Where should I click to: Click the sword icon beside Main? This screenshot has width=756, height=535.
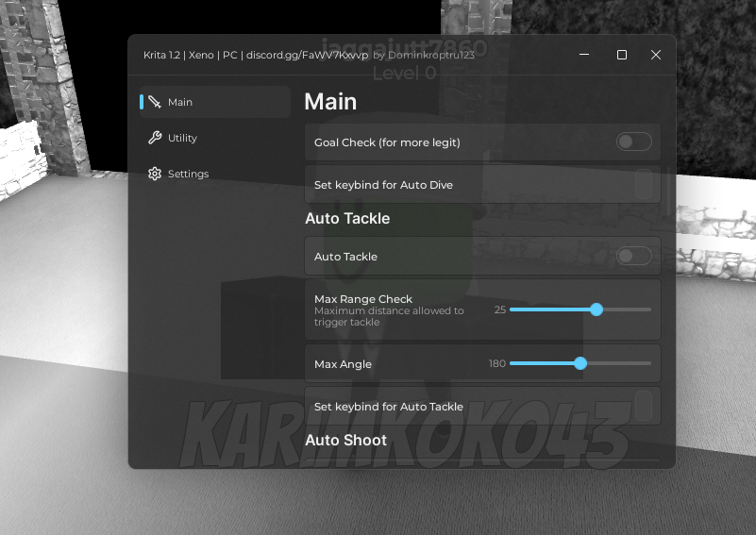click(155, 102)
